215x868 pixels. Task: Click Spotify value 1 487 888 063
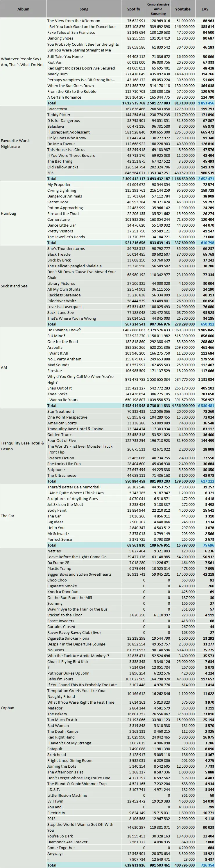pyautogui.click(x=134, y=330)
